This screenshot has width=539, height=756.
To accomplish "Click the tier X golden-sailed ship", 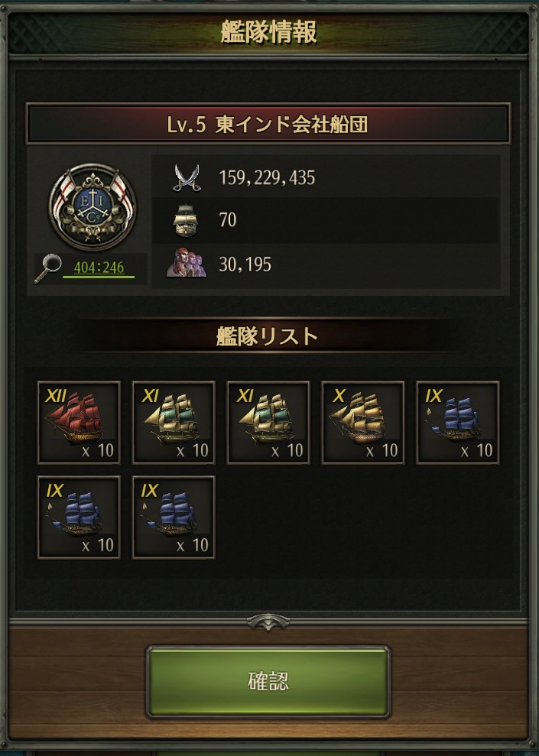I will (x=363, y=423).
